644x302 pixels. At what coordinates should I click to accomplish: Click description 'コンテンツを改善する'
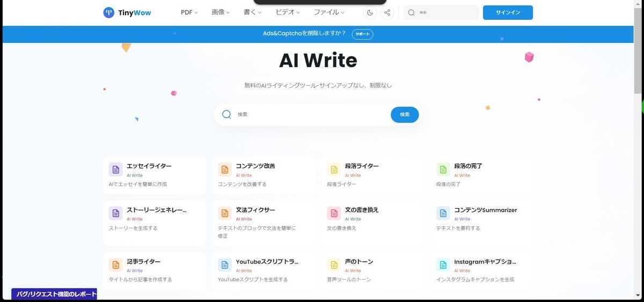(242, 184)
